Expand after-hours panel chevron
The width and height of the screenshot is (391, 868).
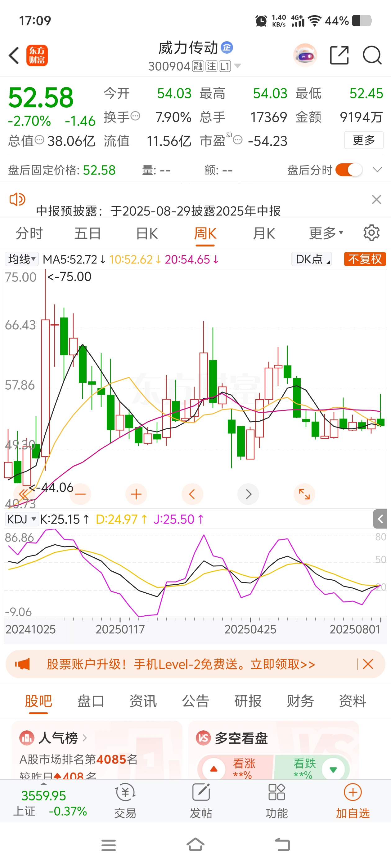378,170
